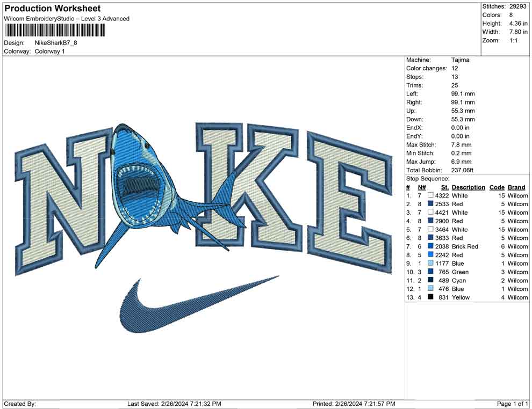Click the barcode under the worksheet title
This screenshot has width=532, height=409.
click(55, 31)
